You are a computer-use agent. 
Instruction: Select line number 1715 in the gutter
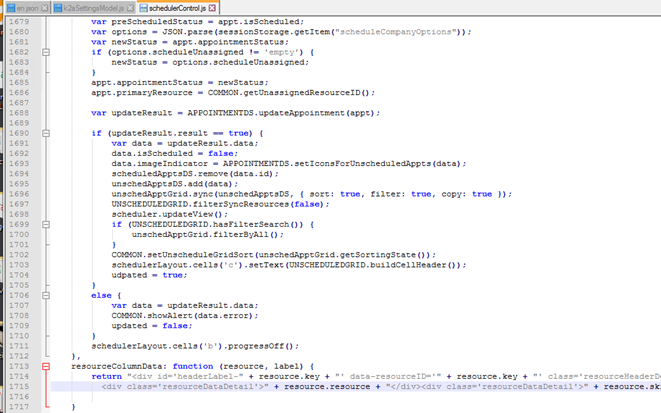pos(20,385)
